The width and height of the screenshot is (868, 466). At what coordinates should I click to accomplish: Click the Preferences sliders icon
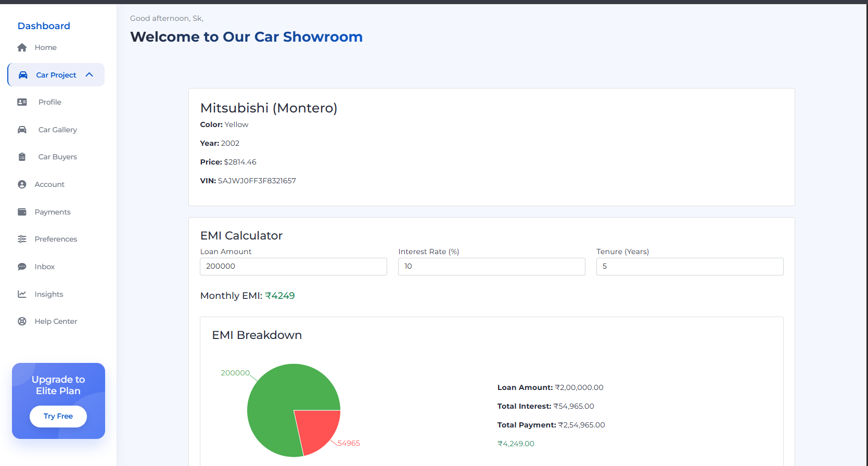[x=22, y=239]
